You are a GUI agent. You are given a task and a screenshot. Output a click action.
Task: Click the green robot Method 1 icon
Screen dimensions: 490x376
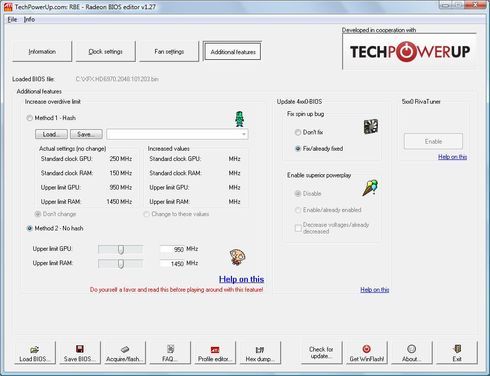tap(239, 119)
